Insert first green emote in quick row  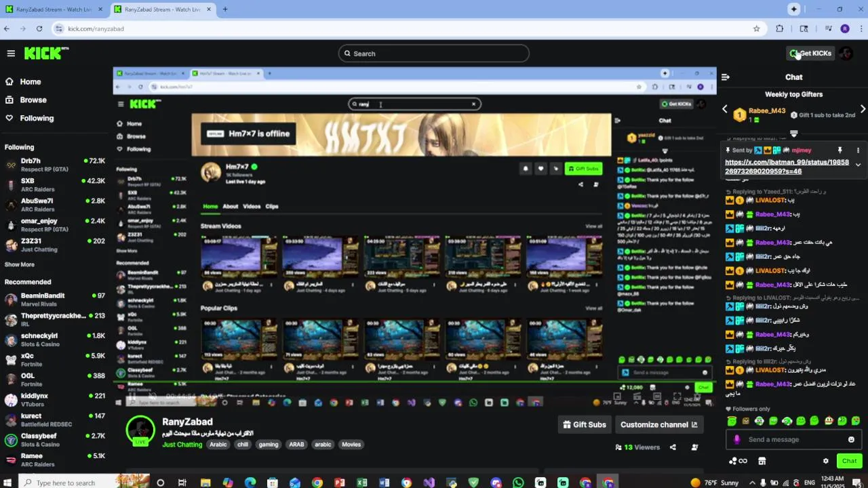(732, 421)
